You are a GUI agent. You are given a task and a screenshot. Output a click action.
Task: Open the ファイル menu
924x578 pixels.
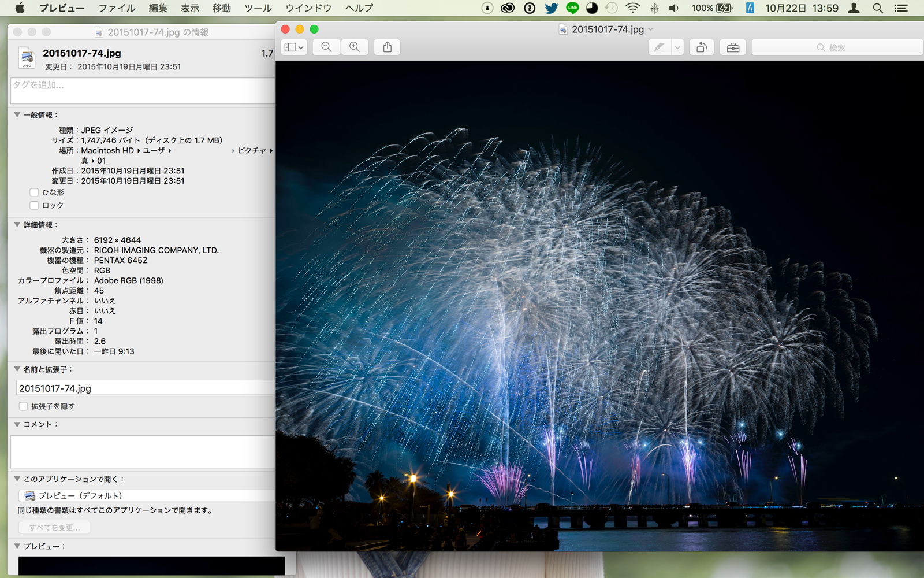click(x=117, y=8)
